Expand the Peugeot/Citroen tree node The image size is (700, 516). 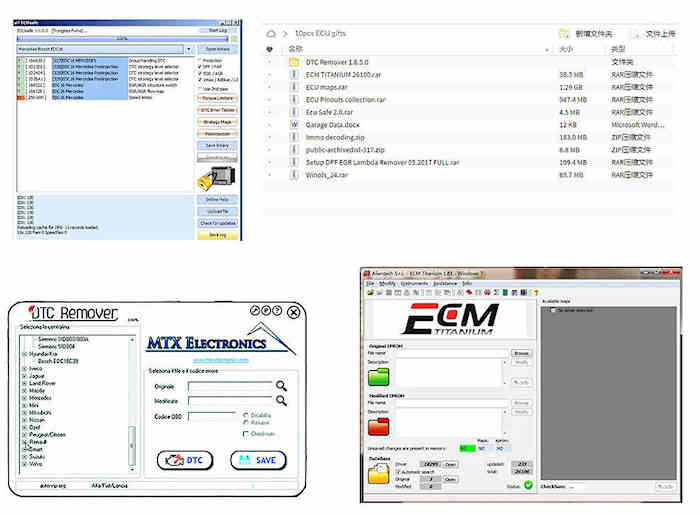[25, 434]
